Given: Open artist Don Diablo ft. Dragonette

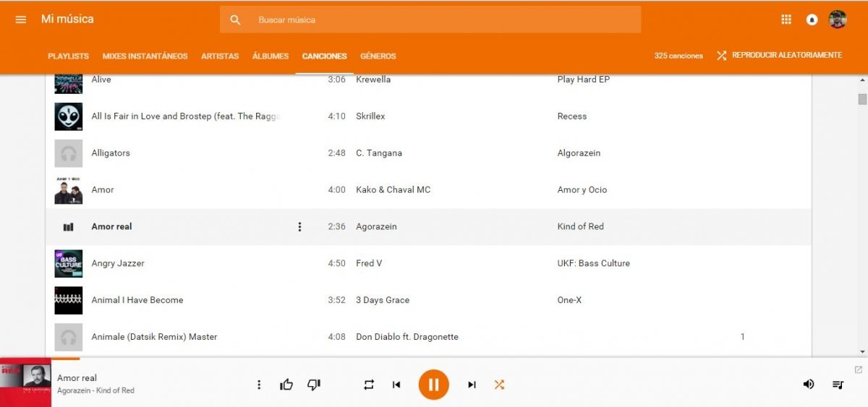Looking at the screenshot, I should 407,337.
